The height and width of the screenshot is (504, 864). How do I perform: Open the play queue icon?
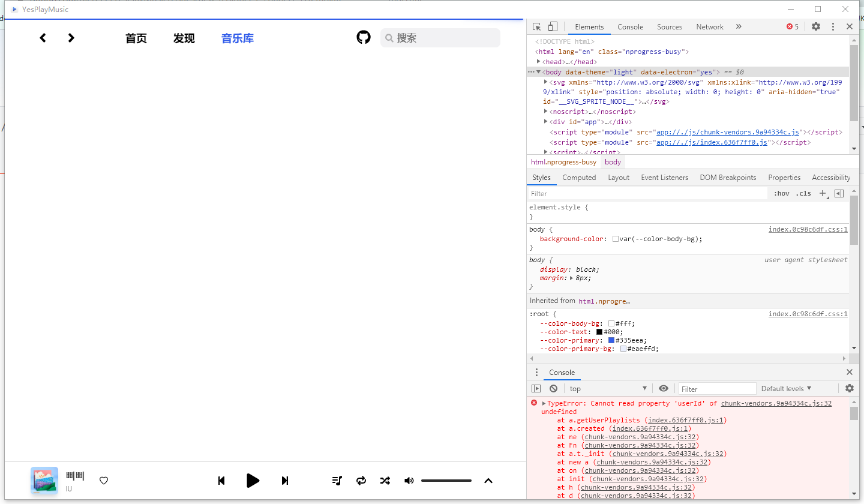pos(337,480)
